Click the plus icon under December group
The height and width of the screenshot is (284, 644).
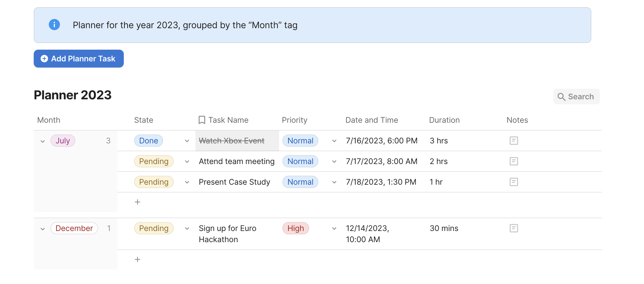tap(137, 259)
